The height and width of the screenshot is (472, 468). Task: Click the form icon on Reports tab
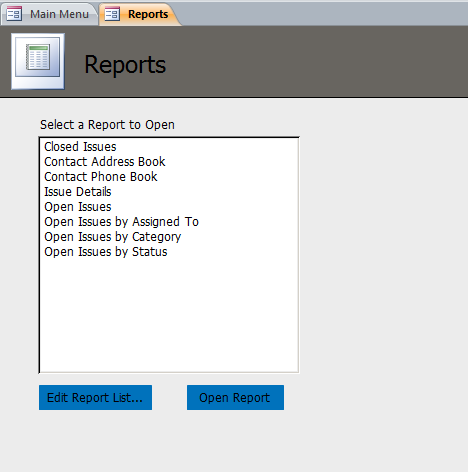(112, 14)
